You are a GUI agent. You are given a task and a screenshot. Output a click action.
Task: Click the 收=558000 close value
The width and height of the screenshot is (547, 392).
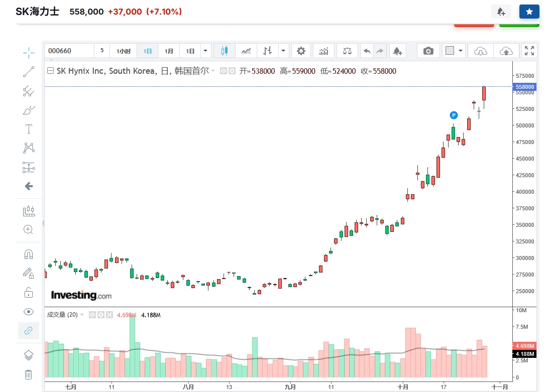pos(379,71)
